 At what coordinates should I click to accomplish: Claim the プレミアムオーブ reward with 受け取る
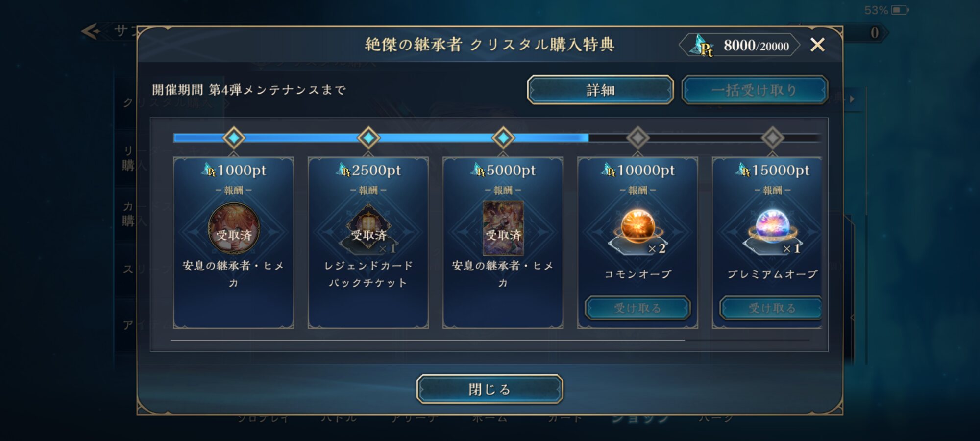[x=771, y=308]
